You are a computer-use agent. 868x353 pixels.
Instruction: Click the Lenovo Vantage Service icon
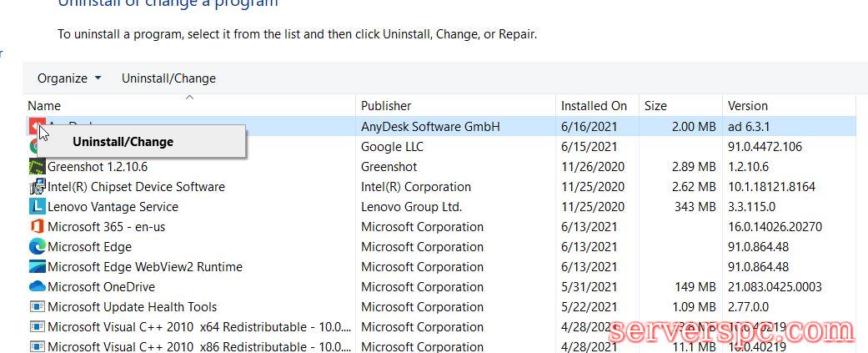click(37, 207)
